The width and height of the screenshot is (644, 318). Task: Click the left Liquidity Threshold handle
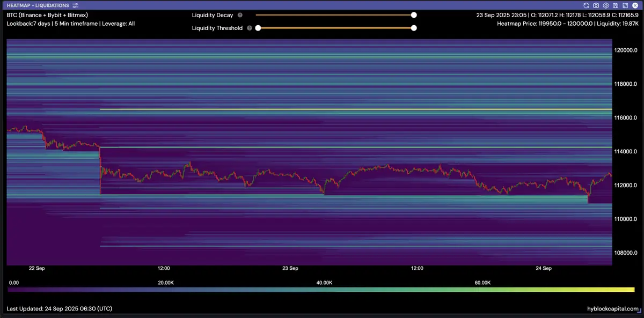pos(258,28)
